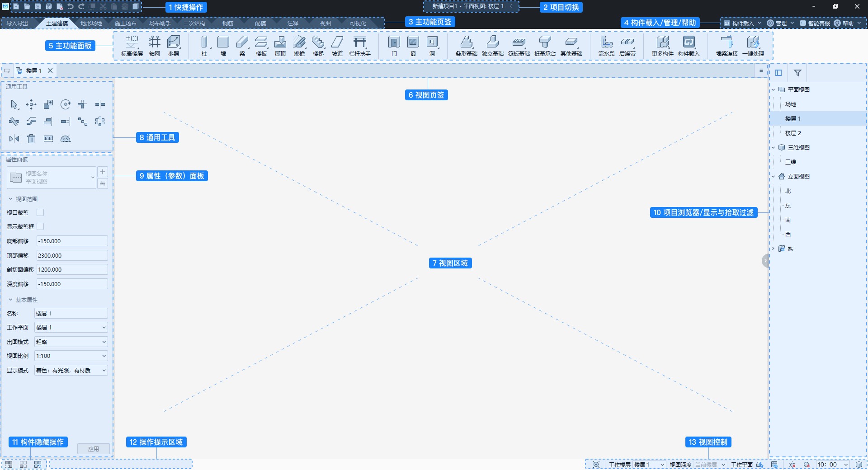Open the 视图比例 1:100 dropdown
The image size is (868, 470).
pyautogui.click(x=71, y=356)
